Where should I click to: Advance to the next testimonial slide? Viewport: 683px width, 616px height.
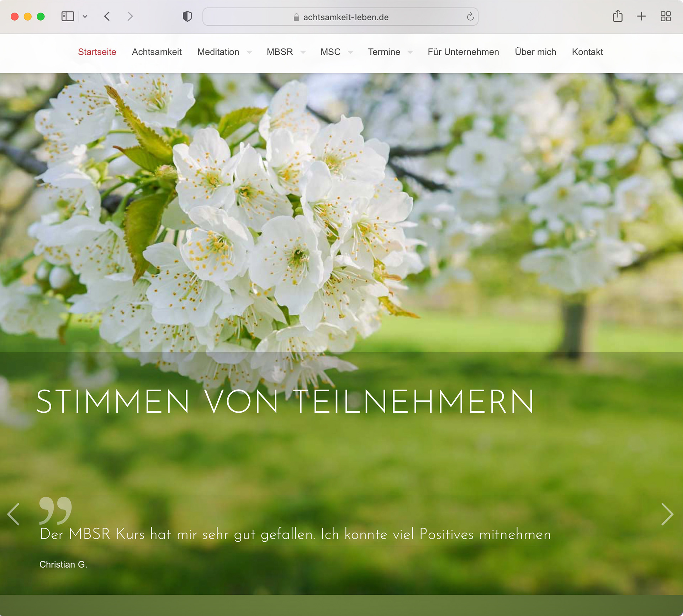(x=667, y=514)
